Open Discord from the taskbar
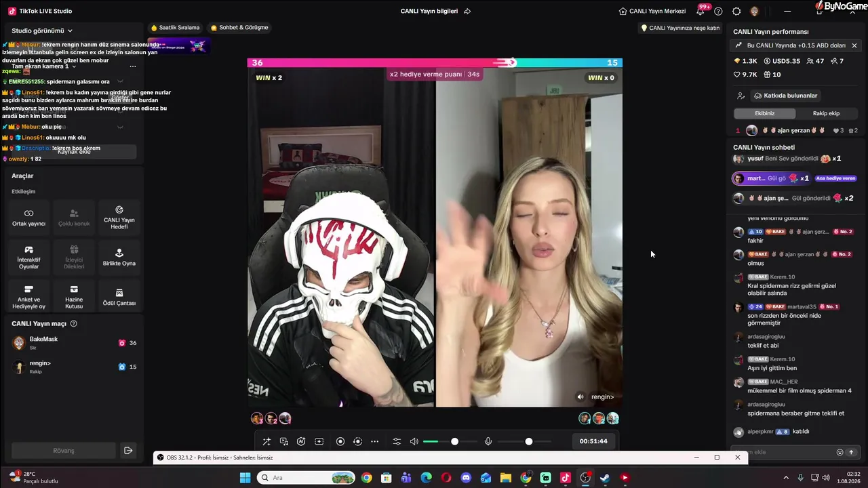Image resolution: width=868 pixels, height=488 pixels. pos(466,478)
